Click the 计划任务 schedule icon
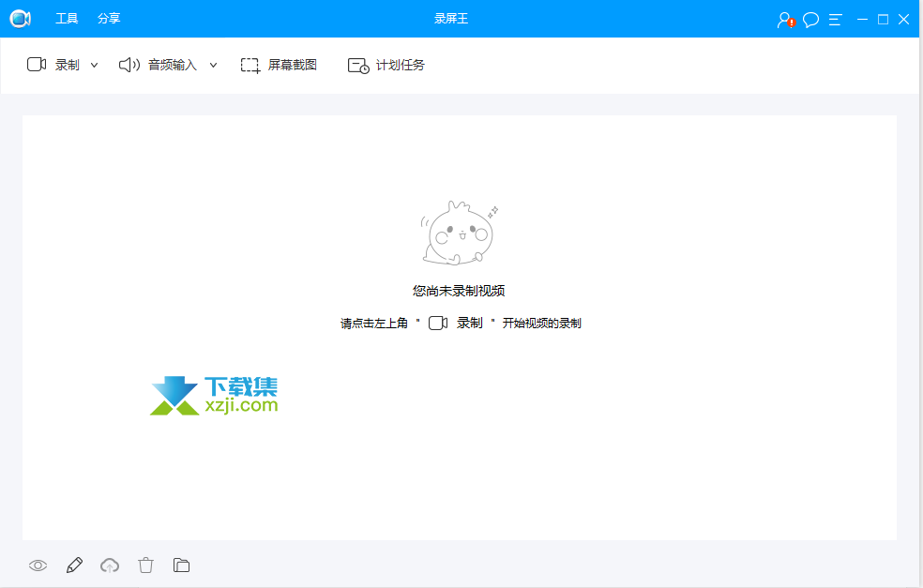Image resolution: width=923 pixels, height=588 pixels. click(358, 66)
